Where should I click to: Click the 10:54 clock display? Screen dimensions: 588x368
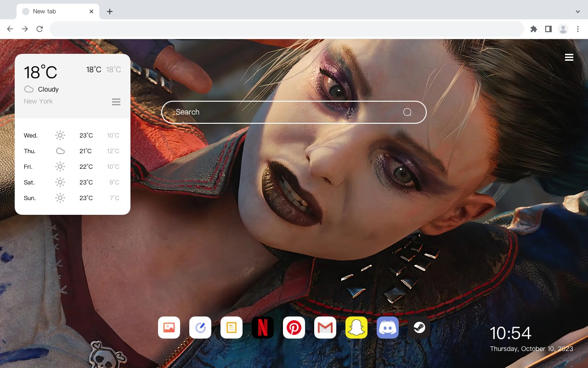[x=510, y=333]
